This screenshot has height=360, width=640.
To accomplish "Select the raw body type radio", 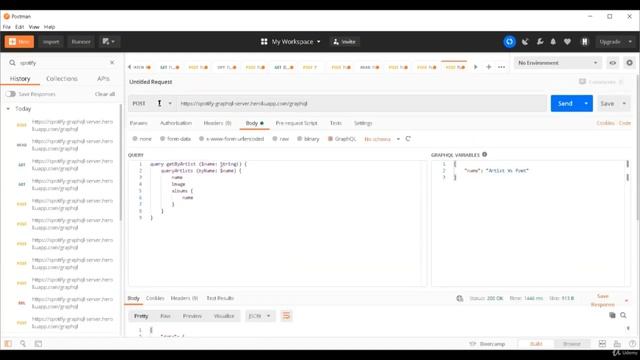I will [x=275, y=139].
